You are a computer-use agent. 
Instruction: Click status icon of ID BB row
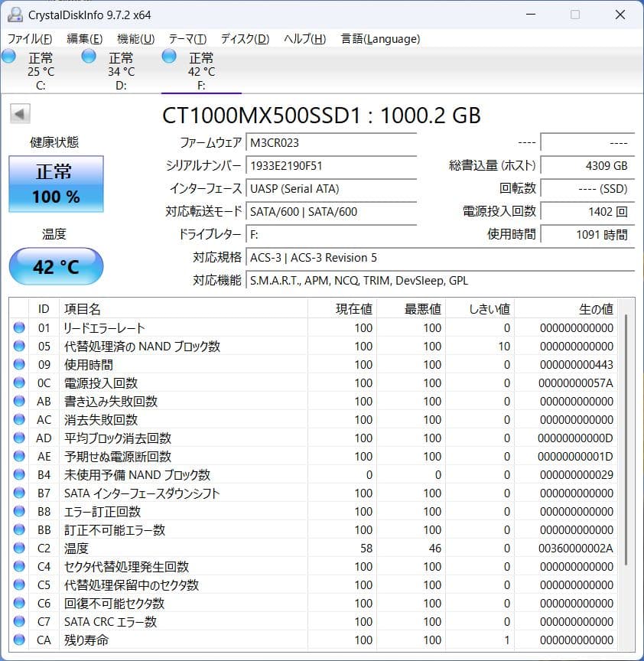pos(19,529)
